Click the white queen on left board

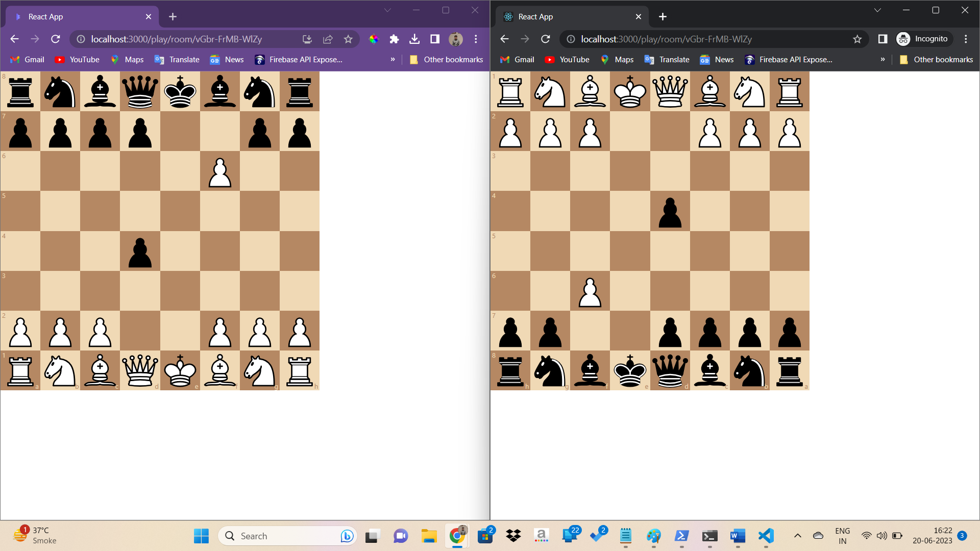[x=140, y=371]
